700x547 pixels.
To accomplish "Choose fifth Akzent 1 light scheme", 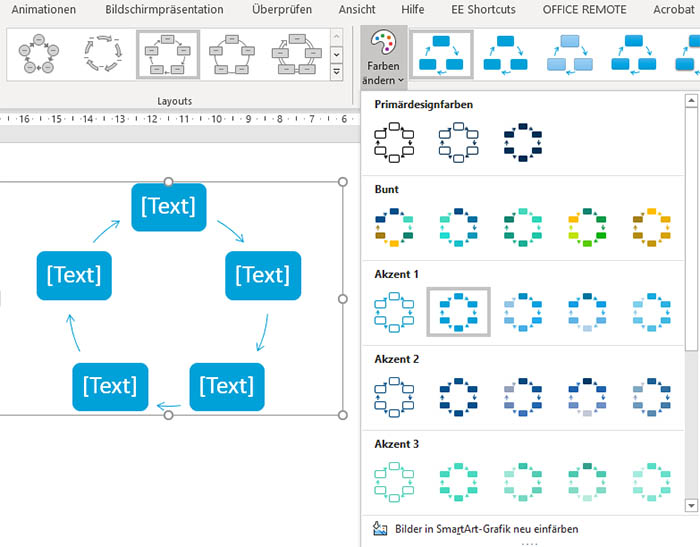I will tap(651, 312).
